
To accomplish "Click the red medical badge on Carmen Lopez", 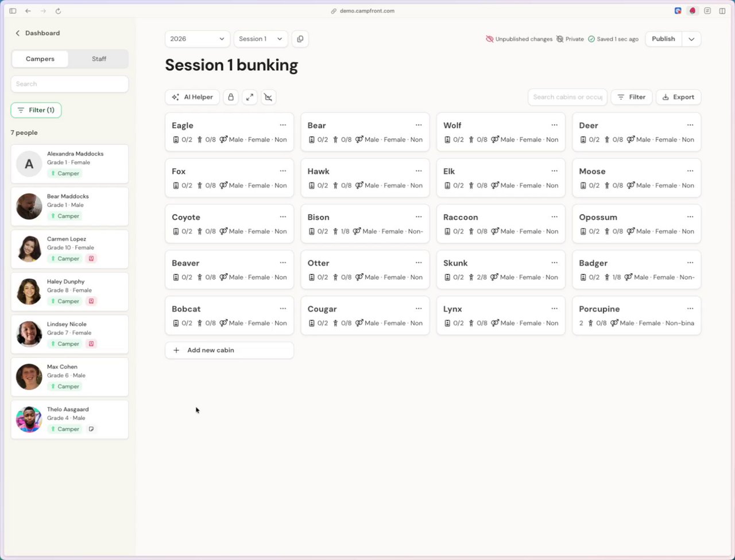I will 91,259.
